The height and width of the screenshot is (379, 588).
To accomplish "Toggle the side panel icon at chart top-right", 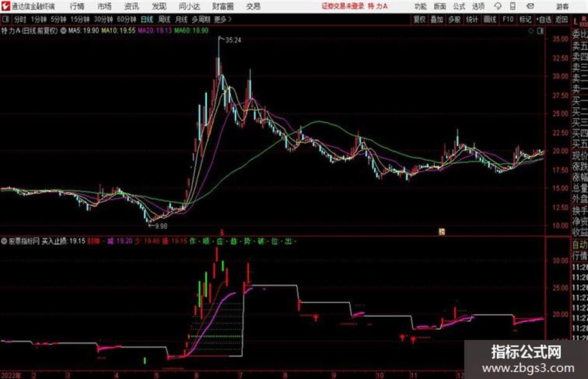I will (x=540, y=31).
